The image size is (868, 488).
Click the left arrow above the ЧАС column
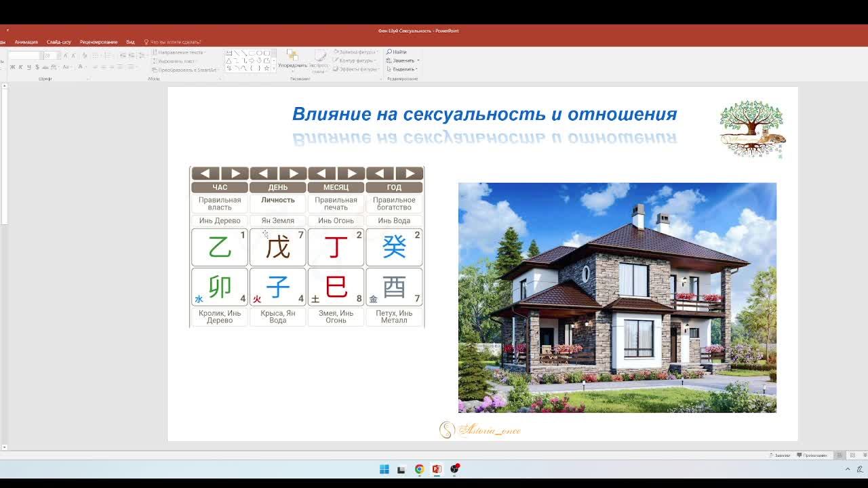(x=205, y=174)
